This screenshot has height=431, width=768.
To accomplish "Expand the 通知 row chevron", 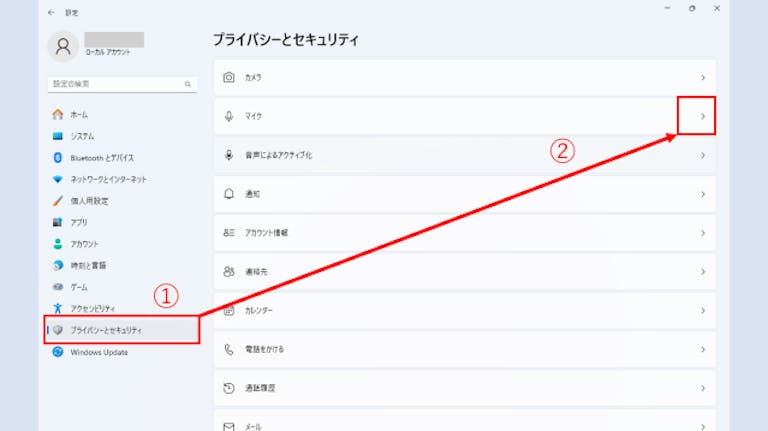I will pyautogui.click(x=703, y=194).
